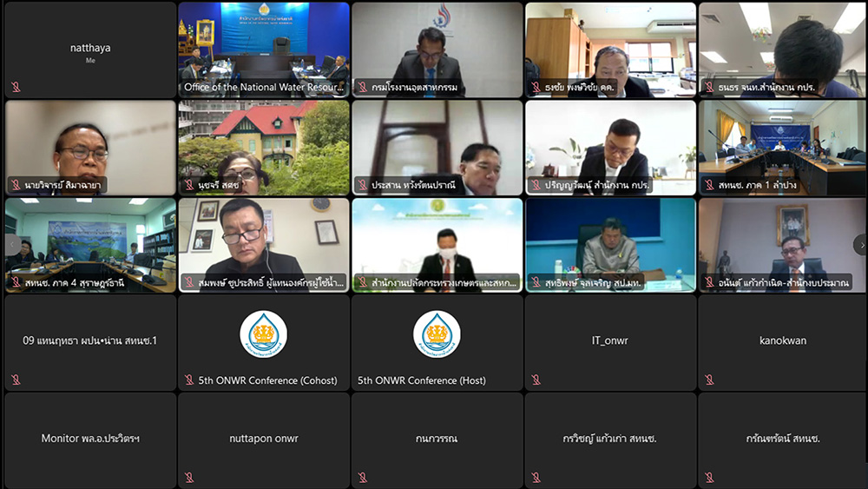Click the muted mic icon on natthaya's tile
868x489 pixels.
16,87
